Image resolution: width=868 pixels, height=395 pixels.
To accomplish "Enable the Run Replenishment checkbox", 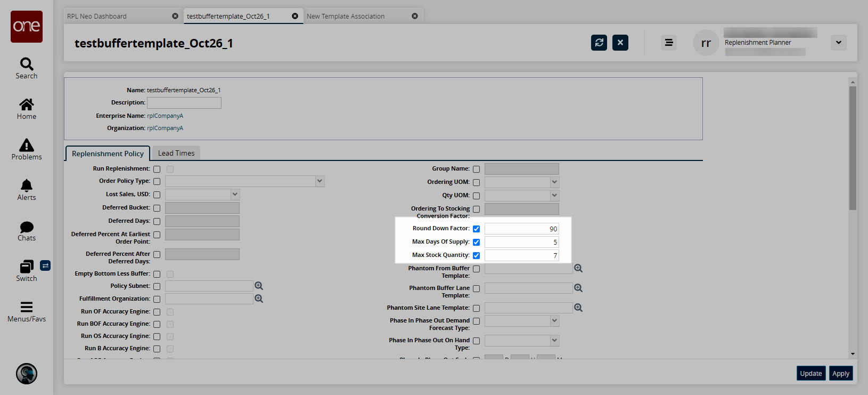I will (x=157, y=170).
